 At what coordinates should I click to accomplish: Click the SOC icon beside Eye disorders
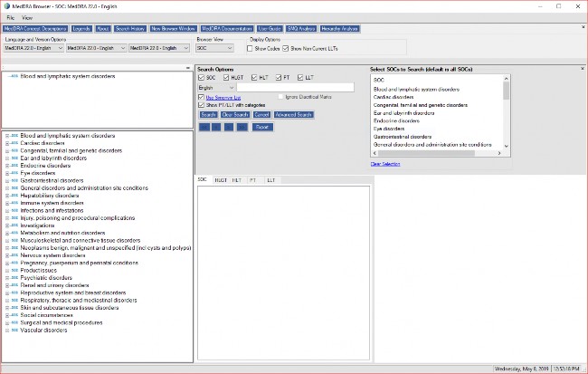(x=14, y=173)
